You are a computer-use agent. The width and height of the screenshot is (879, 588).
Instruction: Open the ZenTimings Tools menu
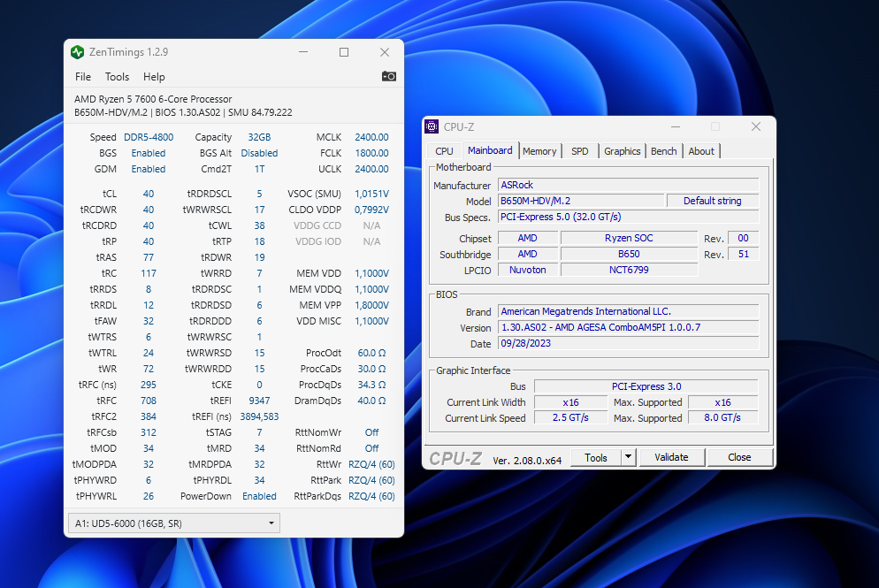pyautogui.click(x=117, y=77)
